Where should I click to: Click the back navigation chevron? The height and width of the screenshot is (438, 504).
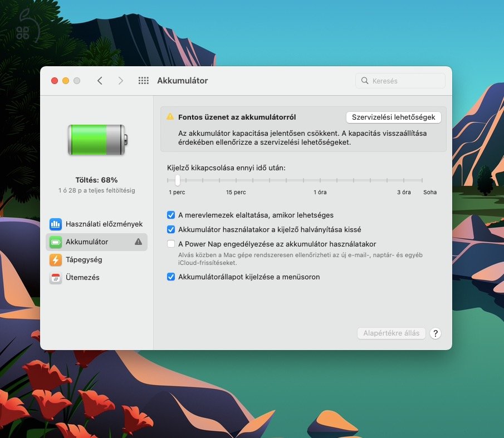tap(100, 80)
